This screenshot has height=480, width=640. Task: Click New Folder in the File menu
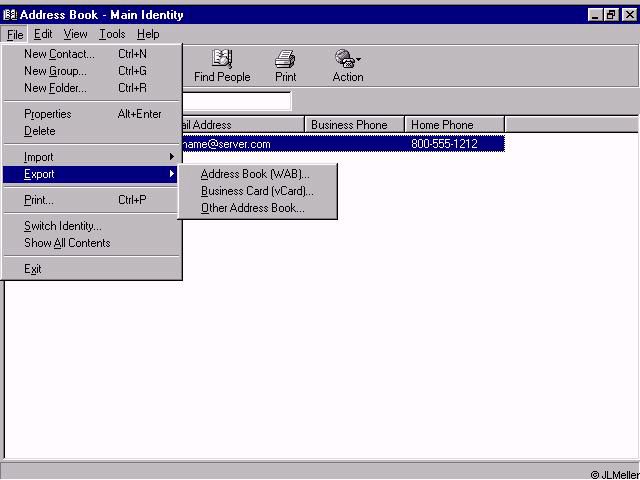pos(55,88)
